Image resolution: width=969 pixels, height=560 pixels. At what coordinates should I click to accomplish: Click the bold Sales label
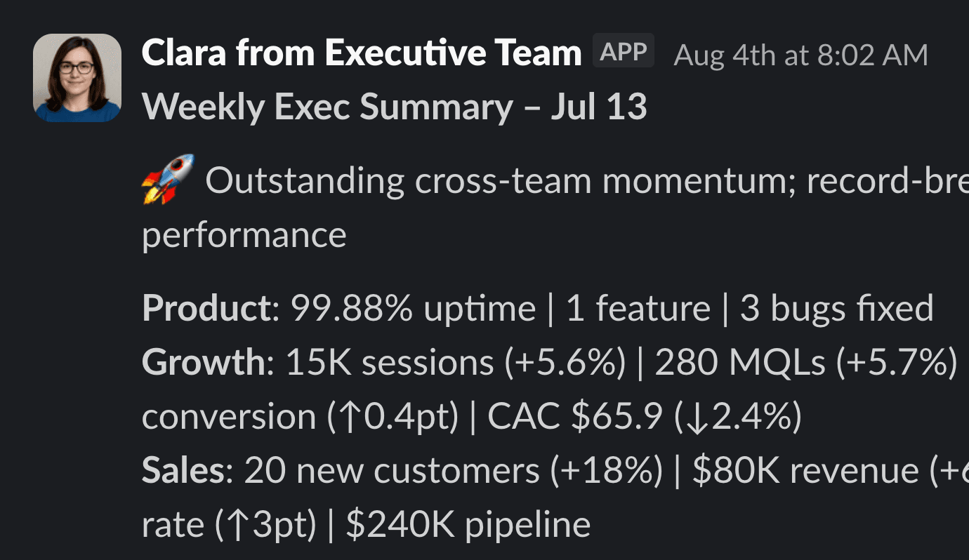pos(181,469)
